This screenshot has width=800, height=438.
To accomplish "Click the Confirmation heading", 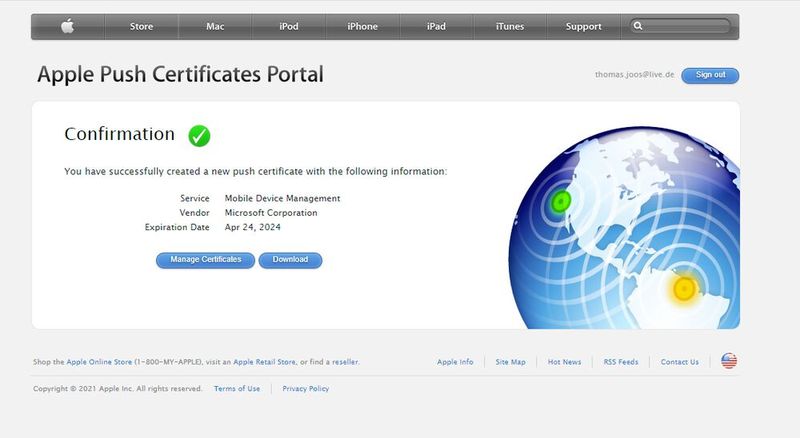I will pos(119,134).
